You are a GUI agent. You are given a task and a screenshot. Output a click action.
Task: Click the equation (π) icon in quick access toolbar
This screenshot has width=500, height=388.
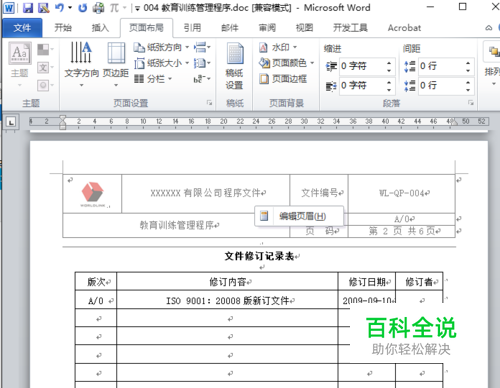click(114, 8)
